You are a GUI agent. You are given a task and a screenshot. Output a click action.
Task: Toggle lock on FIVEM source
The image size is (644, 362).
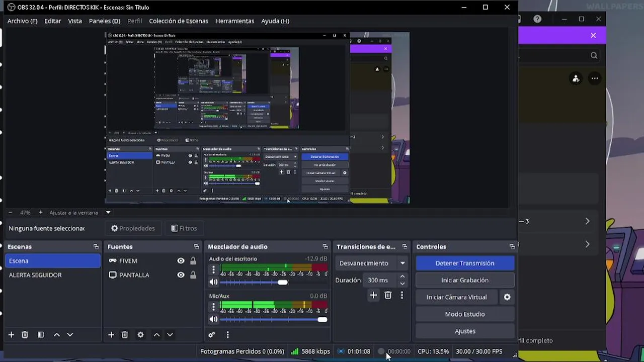point(193,261)
